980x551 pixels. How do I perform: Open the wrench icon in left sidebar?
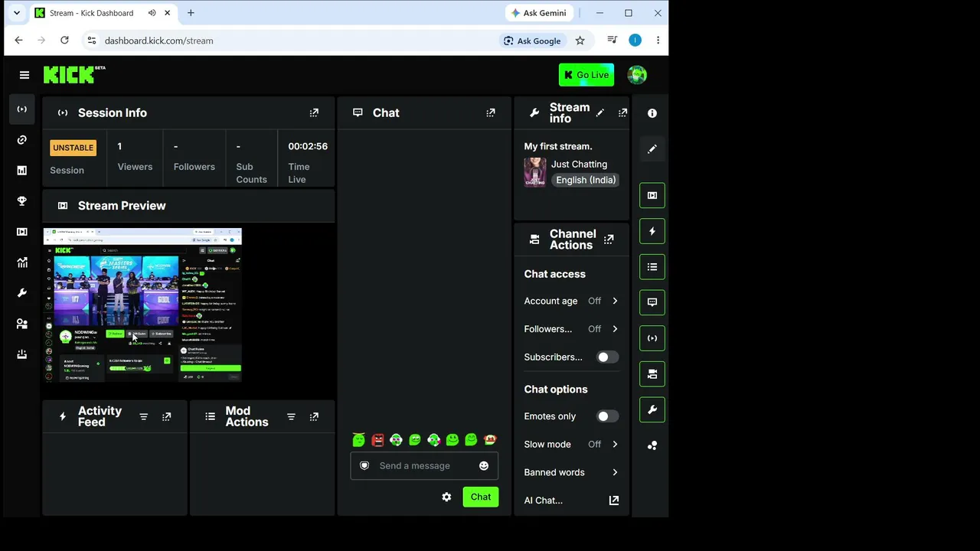pyautogui.click(x=21, y=293)
